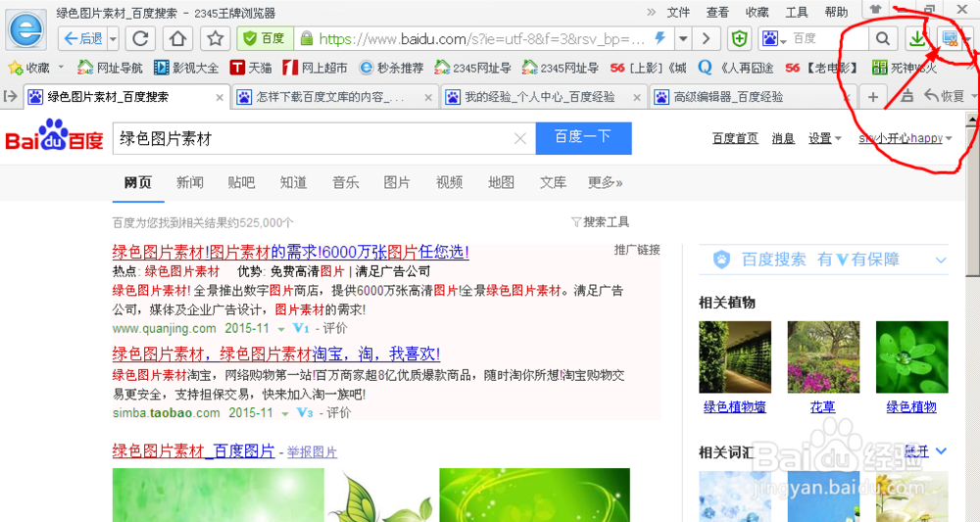Expand the 相关词汇 展开 section
The image size is (980, 522).
point(925,451)
